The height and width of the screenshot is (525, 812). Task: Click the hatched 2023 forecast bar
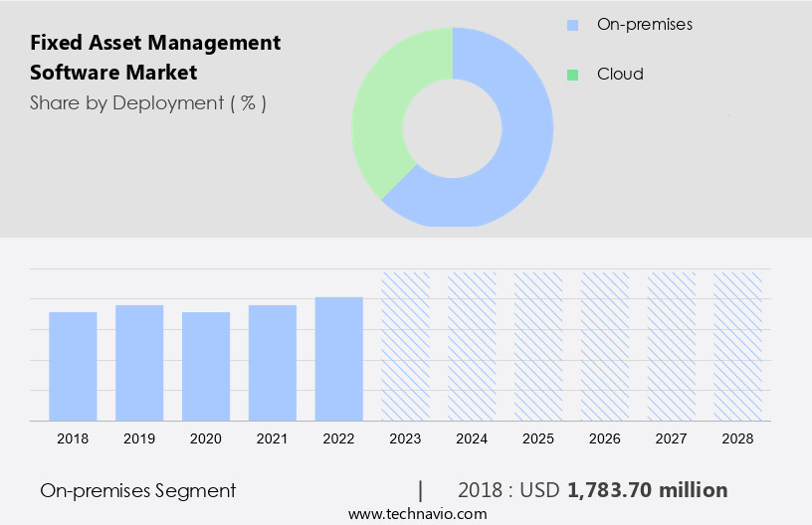[x=405, y=345]
